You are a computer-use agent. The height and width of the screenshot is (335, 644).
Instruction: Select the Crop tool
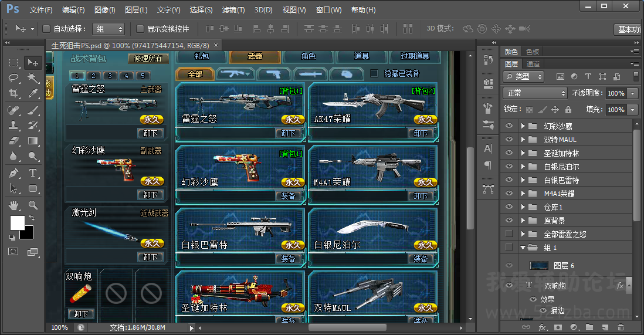tap(13, 93)
